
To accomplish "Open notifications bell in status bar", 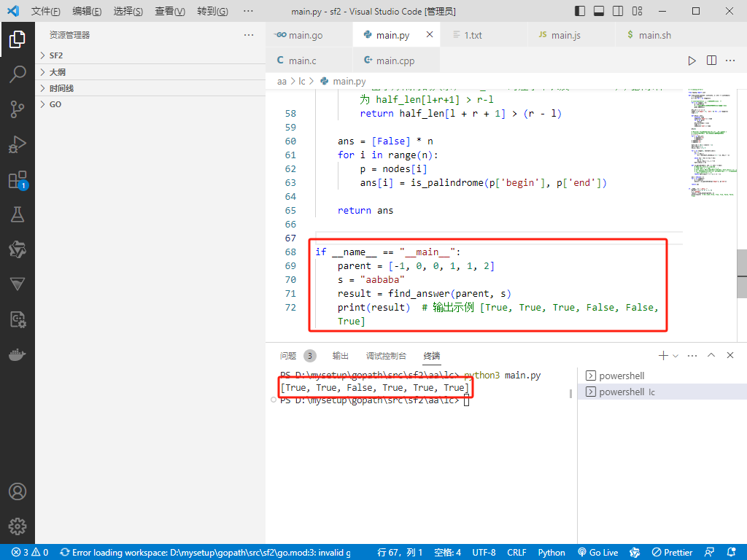I will tap(732, 553).
